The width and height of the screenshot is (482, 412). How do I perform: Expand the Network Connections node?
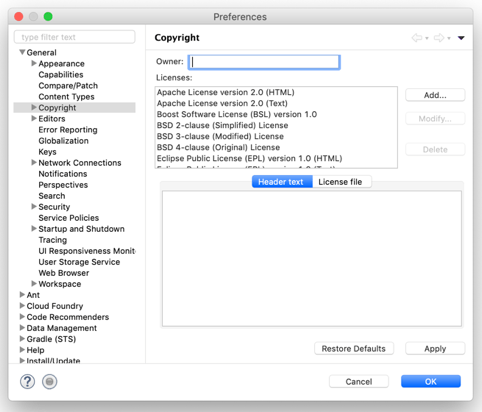34,162
